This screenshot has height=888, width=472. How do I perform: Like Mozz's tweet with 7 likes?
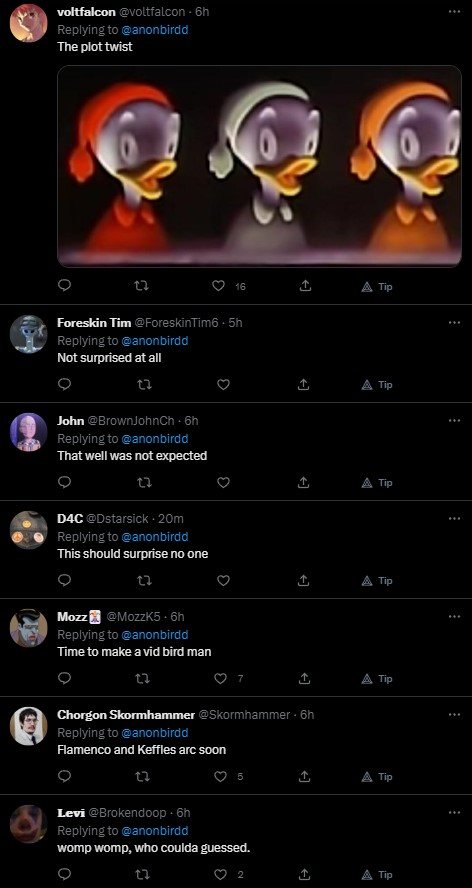[x=220, y=678]
